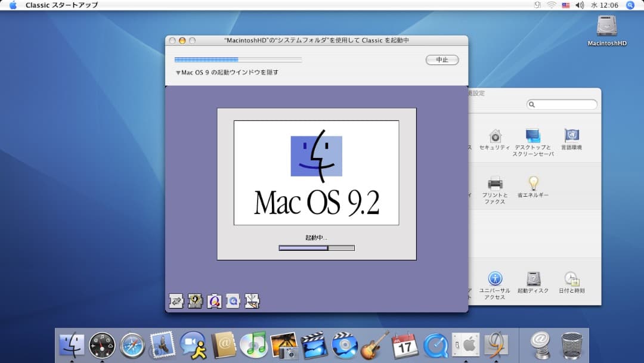The width and height of the screenshot is (644, 363).
Task: Collapse the Mac OS 9 startup window disclosure triangle
Action: [178, 72]
